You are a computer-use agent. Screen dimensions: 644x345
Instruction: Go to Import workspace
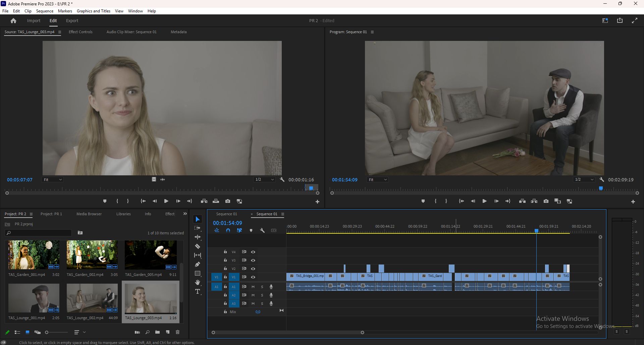tap(34, 21)
